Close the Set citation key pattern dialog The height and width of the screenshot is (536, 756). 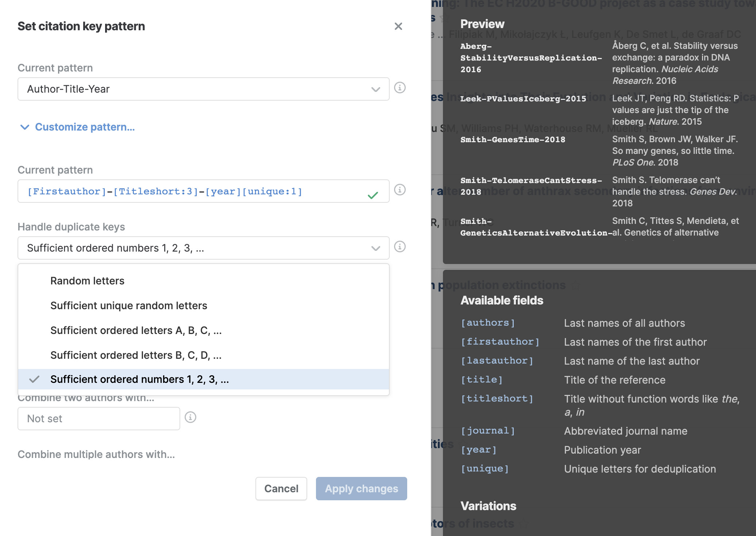pyautogui.click(x=398, y=26)
